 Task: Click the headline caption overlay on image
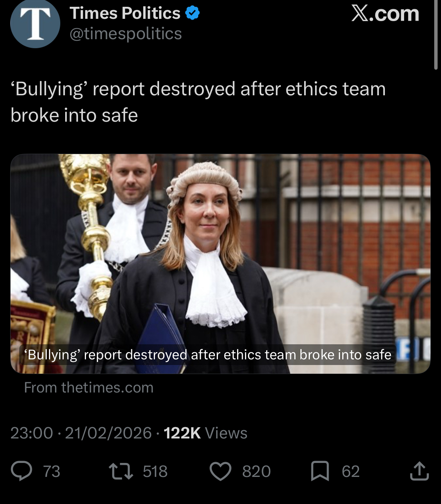[x=209, y=354]
